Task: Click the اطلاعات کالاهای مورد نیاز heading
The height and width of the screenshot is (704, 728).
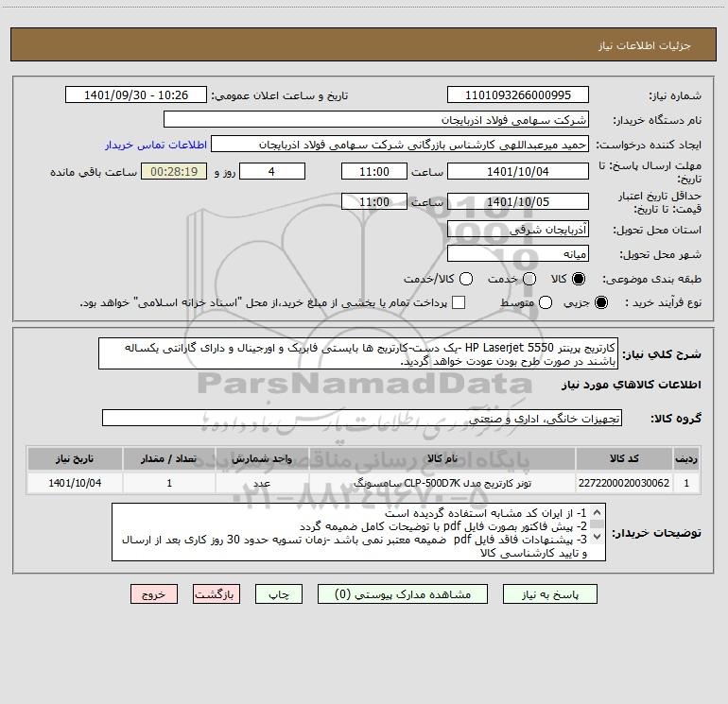Action: point(631,385)
